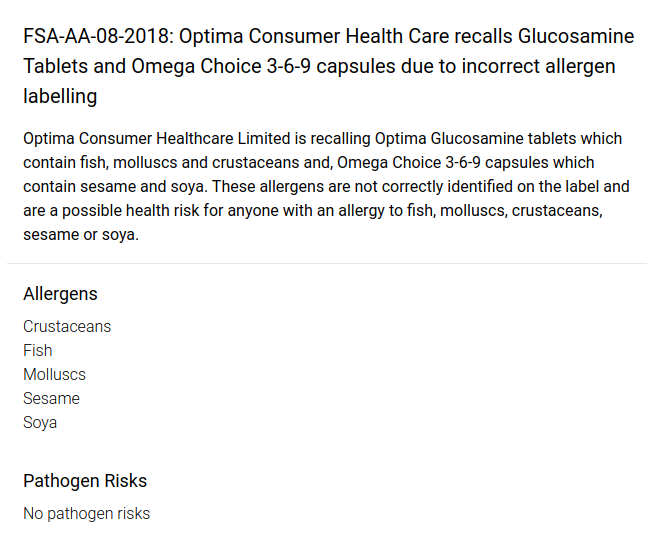Click the Molluscs allergen entry
This screenshot has width=660, height=557.
[x=54, y=374]
